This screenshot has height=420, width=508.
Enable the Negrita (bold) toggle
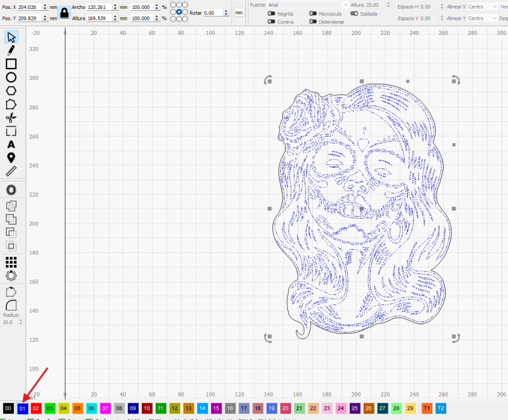click(x=271, y=13)
